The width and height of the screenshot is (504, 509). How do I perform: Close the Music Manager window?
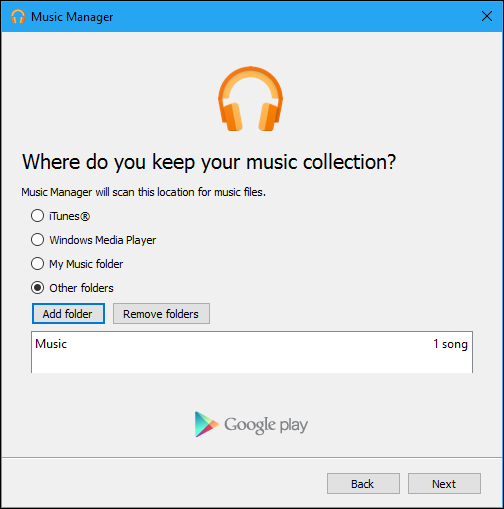[x=487, y=16]
